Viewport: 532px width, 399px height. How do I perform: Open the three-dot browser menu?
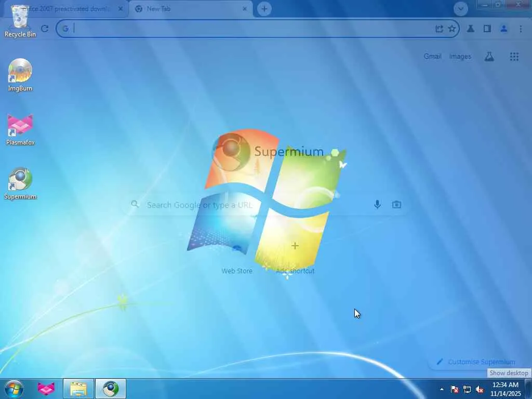click(x=521, y=29)
